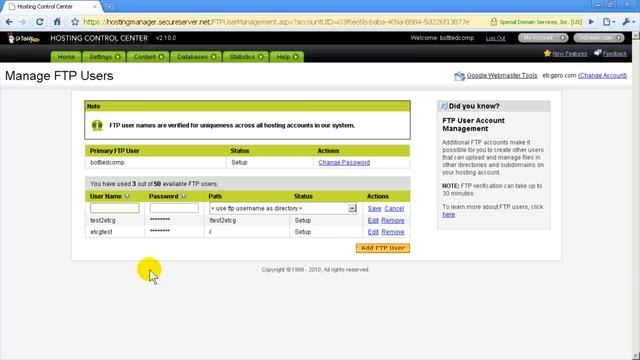Open the Statistics menu tab
Image resolution: width=640 pixels, height=360 pixels.
(x=246, y=57)
